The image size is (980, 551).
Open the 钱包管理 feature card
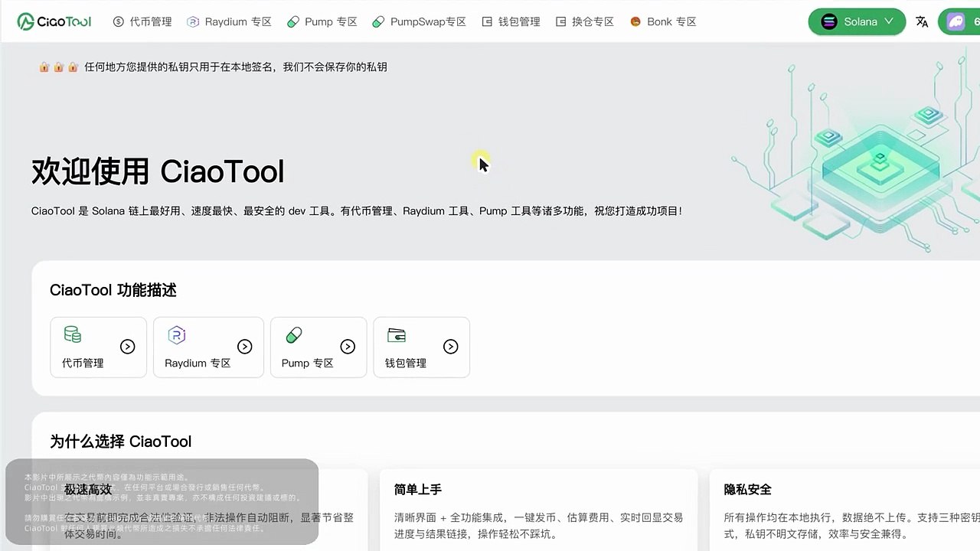[x=421, y=347]
